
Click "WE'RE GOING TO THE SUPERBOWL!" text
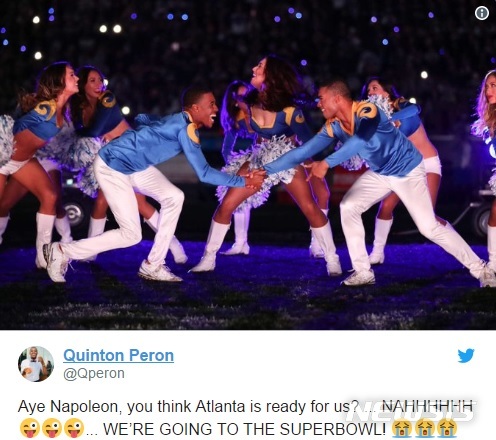[x=244, y=429]
